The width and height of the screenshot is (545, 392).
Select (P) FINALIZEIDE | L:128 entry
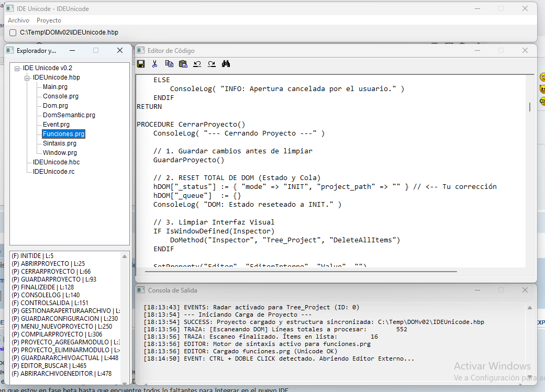[x=43, y=287]
